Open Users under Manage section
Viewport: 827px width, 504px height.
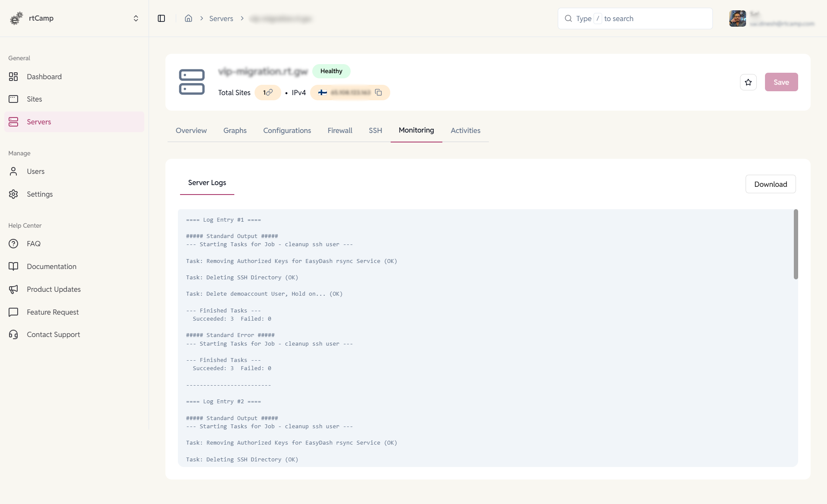[36, 171]
